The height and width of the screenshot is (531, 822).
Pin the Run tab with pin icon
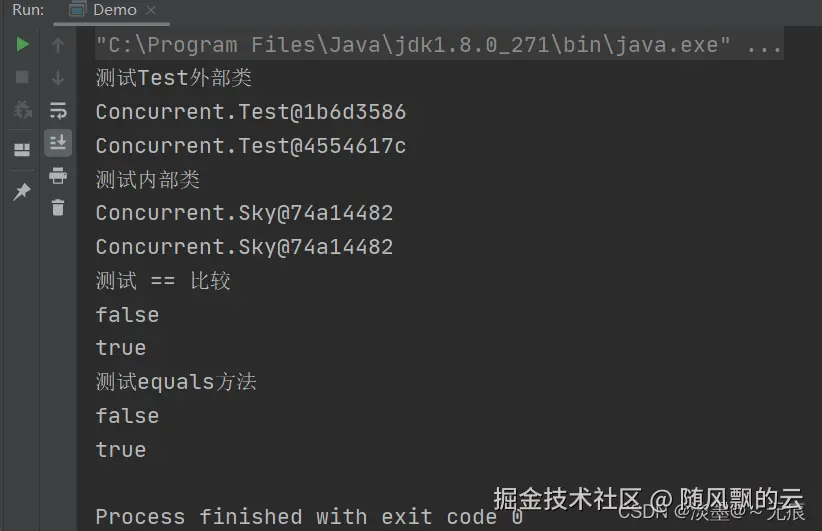click(22, 191)
